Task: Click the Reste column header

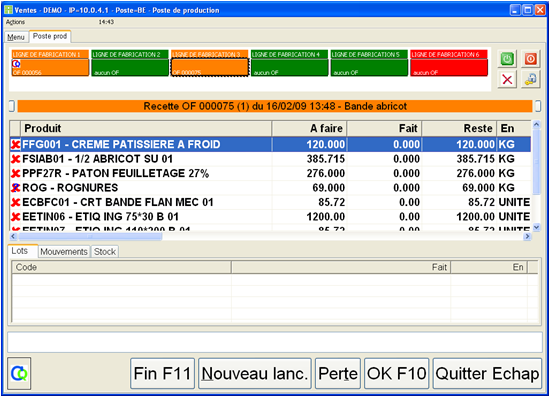Action: 459,128
